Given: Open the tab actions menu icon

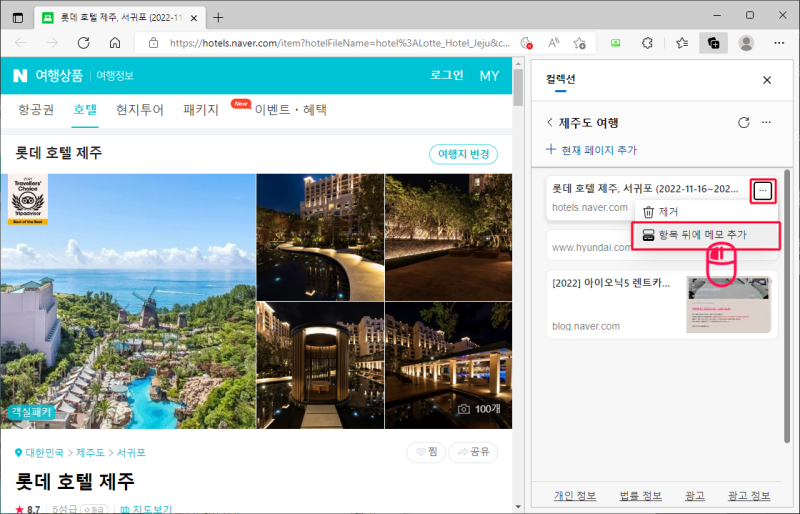Looking at the screenshot, I should pyautogui.click(x=18, y=18).
